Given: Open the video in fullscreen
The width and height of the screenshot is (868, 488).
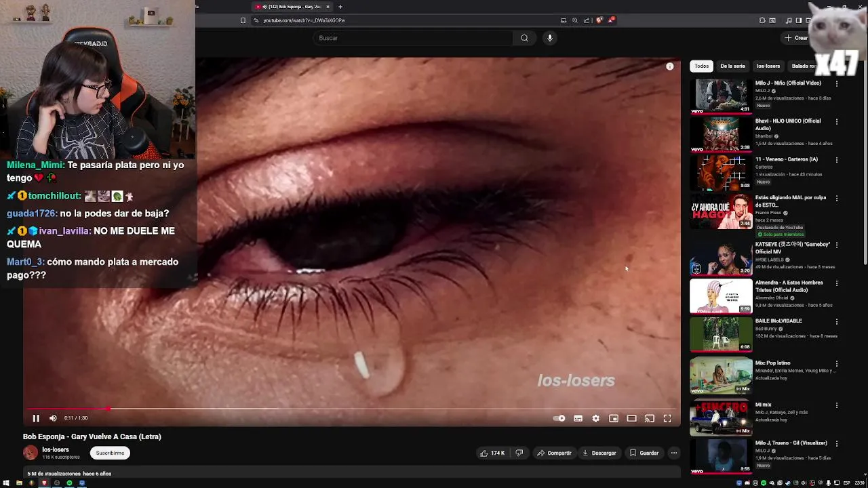Looking at the screenshot, I should (667, 418).
